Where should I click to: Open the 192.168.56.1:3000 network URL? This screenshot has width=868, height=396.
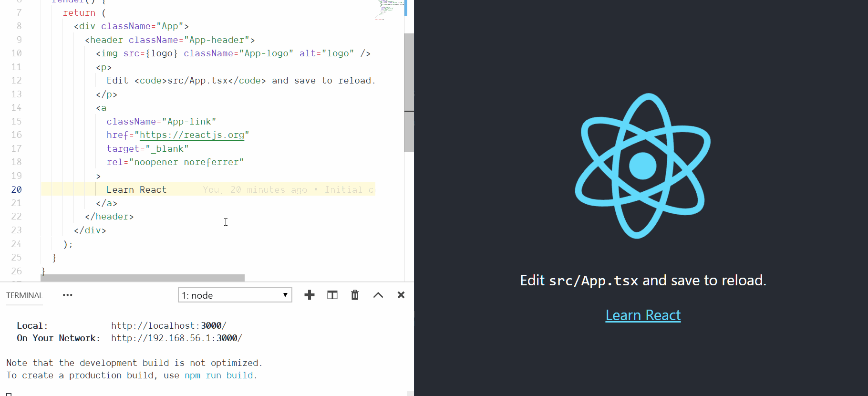tap(176, 338)
